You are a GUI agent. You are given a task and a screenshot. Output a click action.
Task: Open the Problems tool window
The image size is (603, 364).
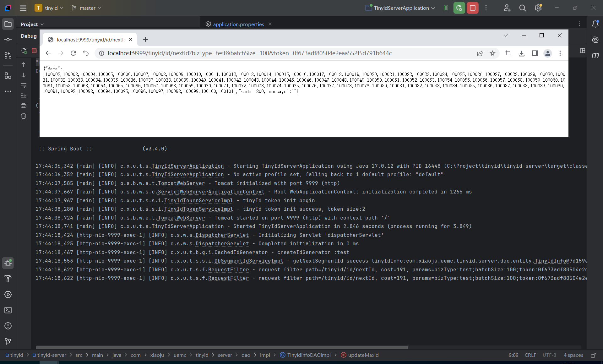click(x=8, y=326)
